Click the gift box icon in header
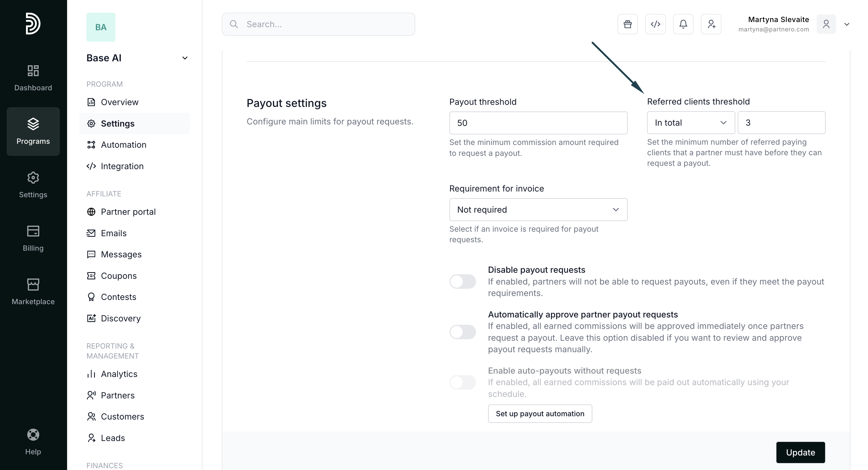 point(627,24)
